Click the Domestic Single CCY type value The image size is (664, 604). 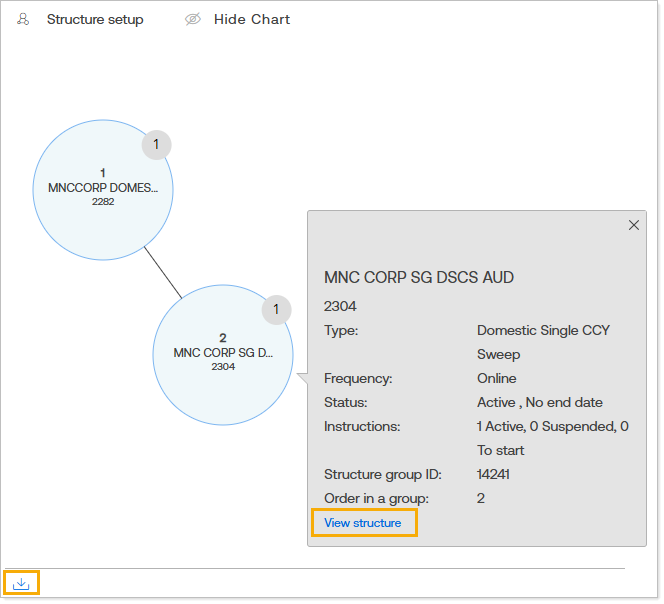click(x=543, y=330)
